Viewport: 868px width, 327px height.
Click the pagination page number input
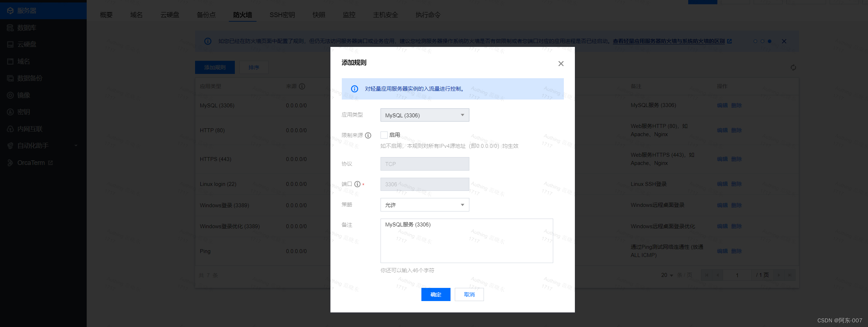pyautogui.click(x=737, y=275)
